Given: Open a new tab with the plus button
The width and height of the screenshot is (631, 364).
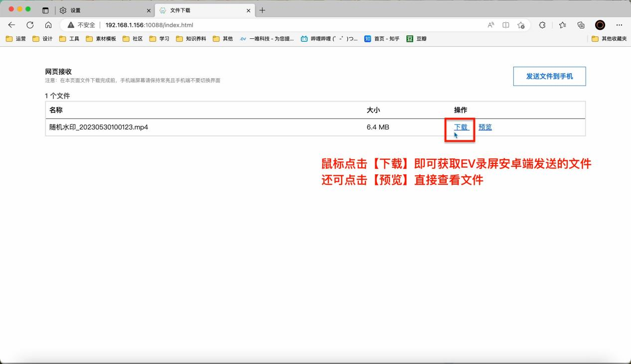Looking at the screenshot, I should pos(263,9).
